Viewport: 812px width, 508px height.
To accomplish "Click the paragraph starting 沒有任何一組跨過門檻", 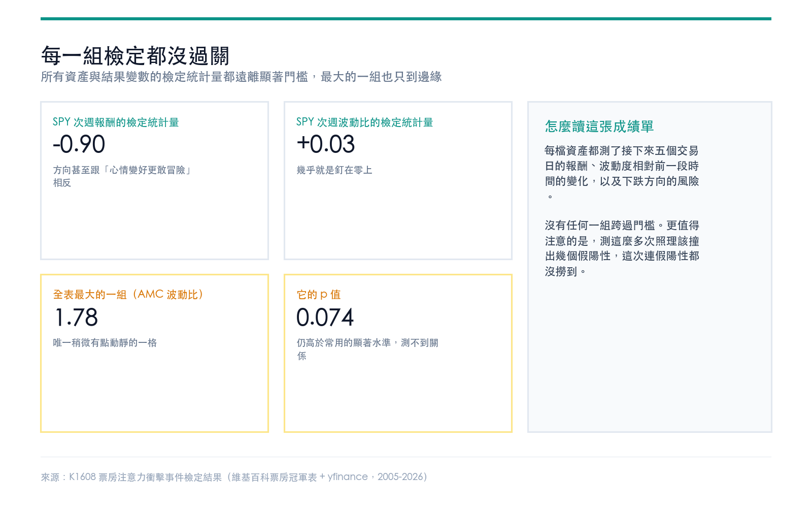I will (x=622, y=248).
